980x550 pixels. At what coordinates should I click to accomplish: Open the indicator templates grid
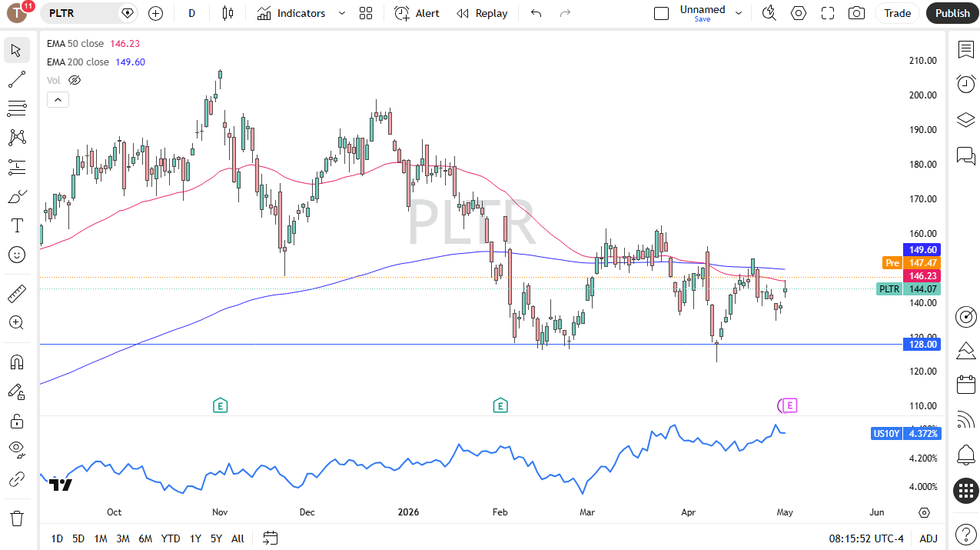(x=366, y=13)
